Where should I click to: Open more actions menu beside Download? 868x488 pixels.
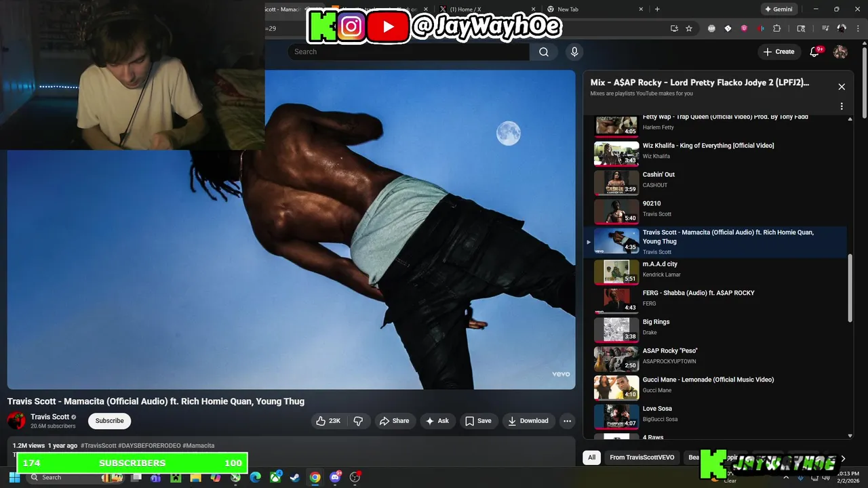[567, 421]
